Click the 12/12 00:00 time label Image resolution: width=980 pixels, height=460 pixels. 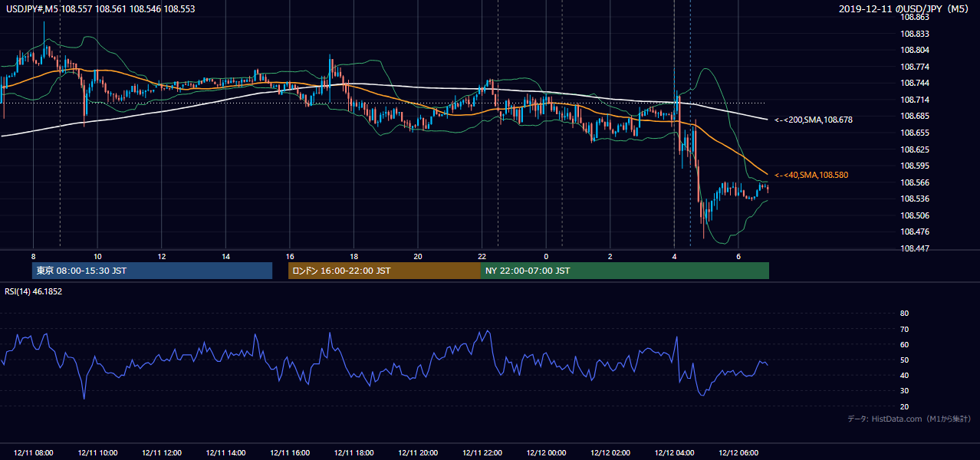pos(546,453)
